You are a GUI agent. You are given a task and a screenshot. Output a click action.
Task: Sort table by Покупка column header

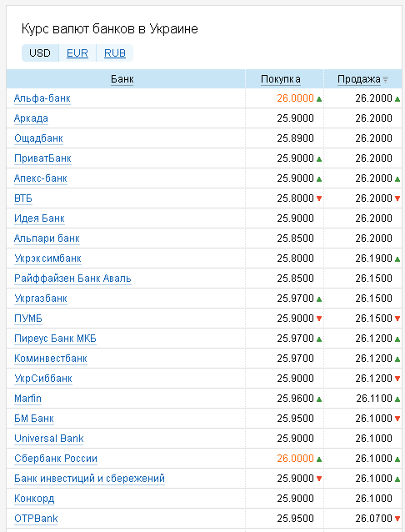tap(281, 79)
